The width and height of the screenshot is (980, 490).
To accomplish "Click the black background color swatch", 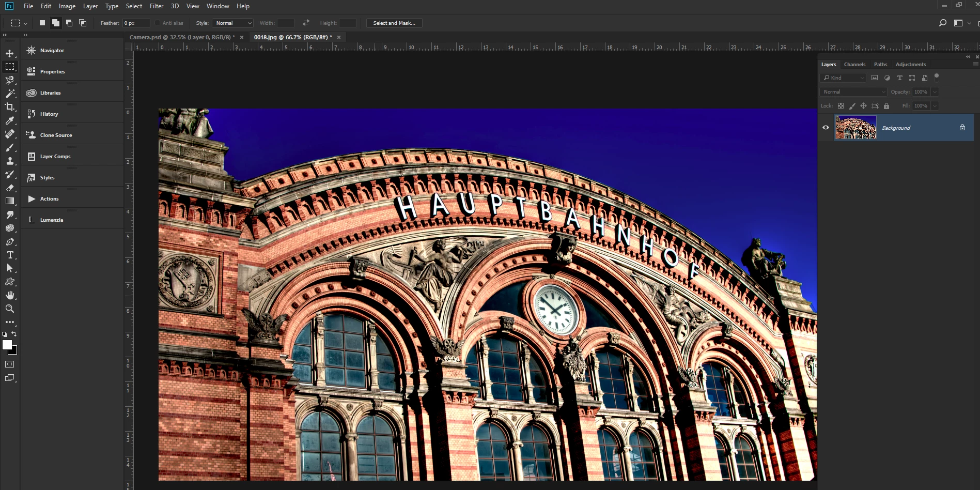I will (x=14, y=351).
